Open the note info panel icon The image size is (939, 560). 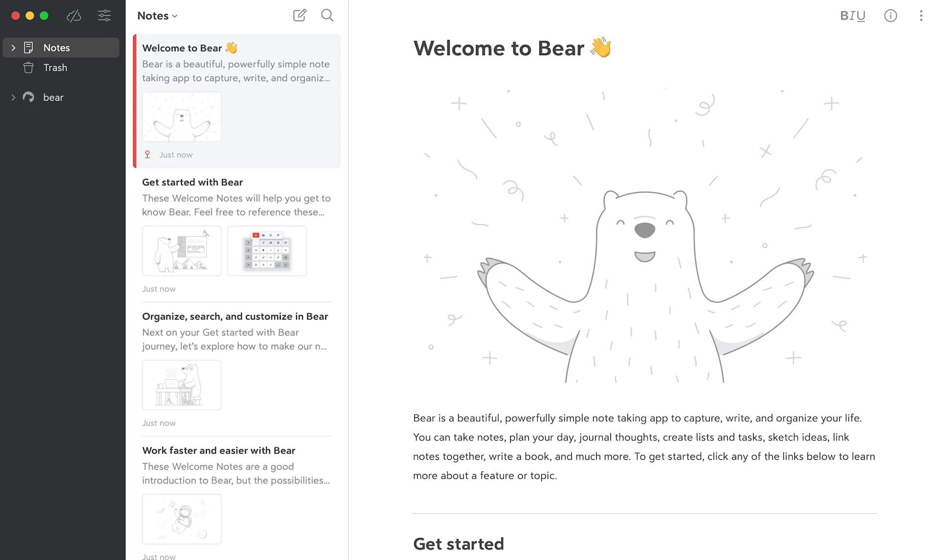coord(891,16)
